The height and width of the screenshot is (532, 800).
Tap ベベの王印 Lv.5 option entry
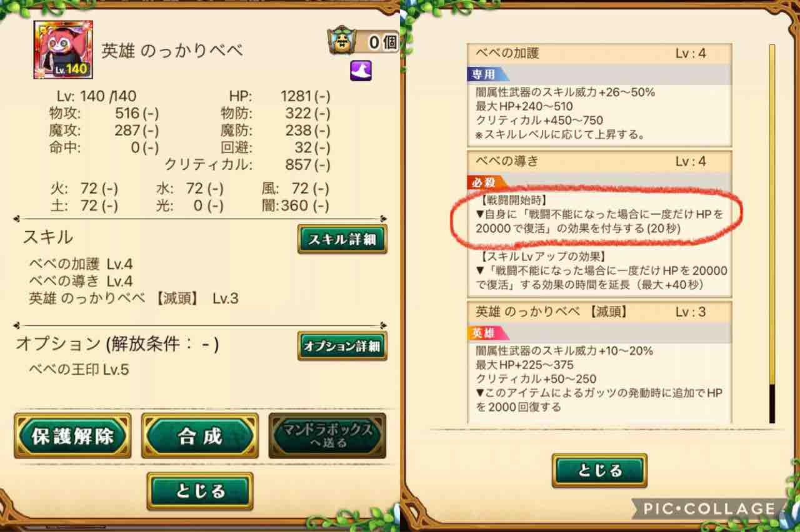pos(79,369)
